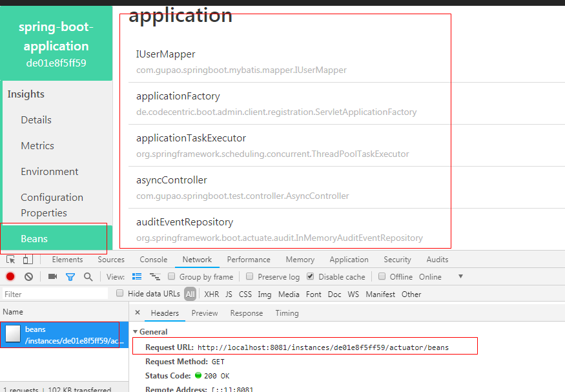Open the Response request tab
The width and height of the screenshot is (565, 392).
click(247, 313)
